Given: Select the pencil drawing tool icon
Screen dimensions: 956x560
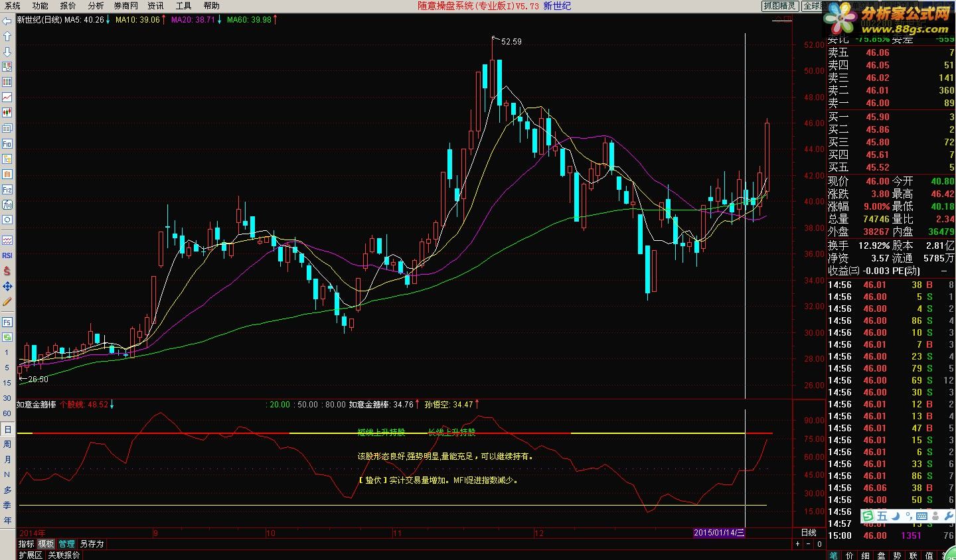Looking at the screenshot, I should 7,301.
